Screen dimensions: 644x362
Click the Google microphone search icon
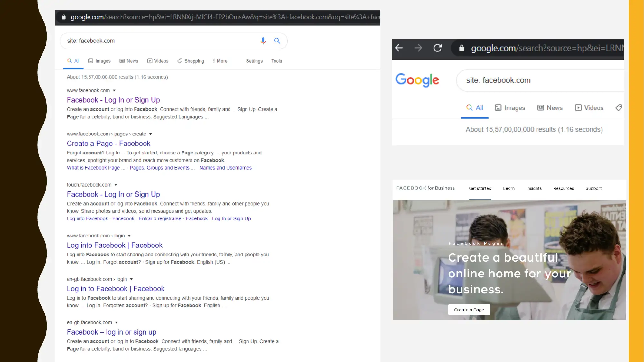pyautogui.click(x=263, y=40)
